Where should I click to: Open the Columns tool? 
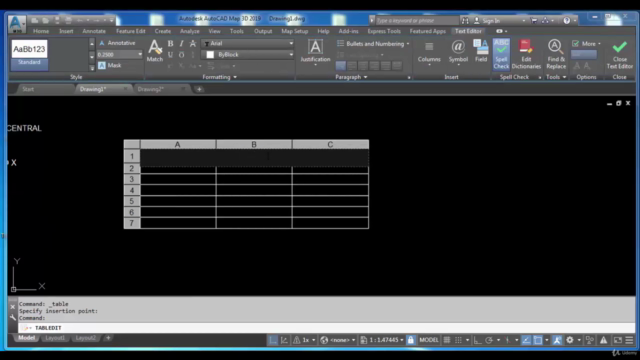tap(429, 52)
